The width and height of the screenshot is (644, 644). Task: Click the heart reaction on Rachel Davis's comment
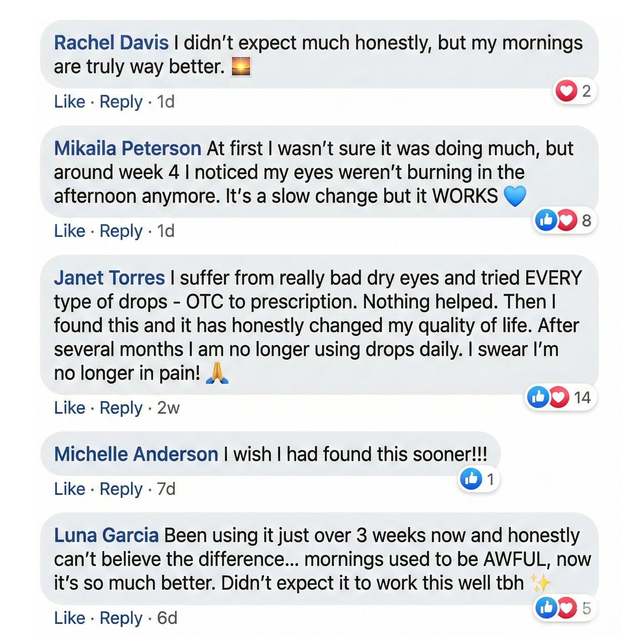point(565,91)
